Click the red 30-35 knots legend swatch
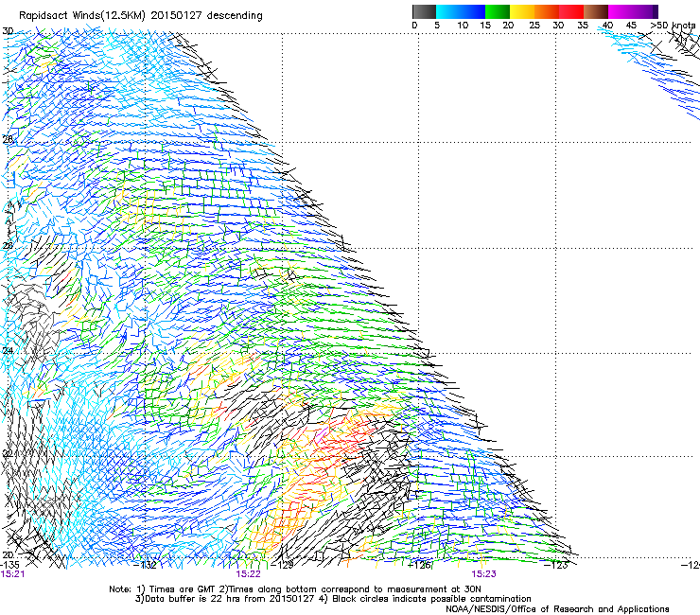This screenshot has width=700, height=615. point(571,11)
